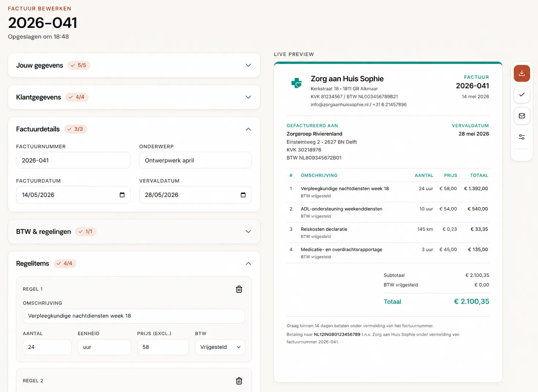The width and height of the screenshot is (538, 392).
Task: Click the green cross logo in preview
Action: point(296,83)
